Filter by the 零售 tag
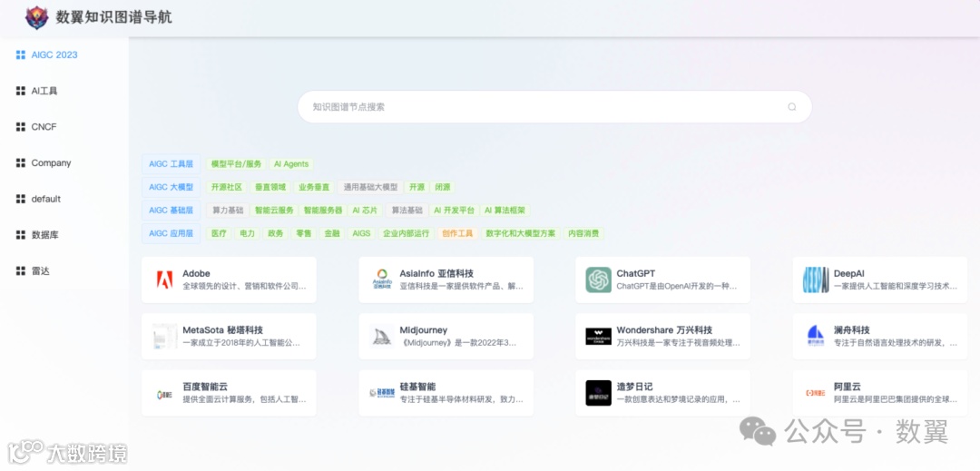This screenshot has width=980, height=471. click(304, 233)
